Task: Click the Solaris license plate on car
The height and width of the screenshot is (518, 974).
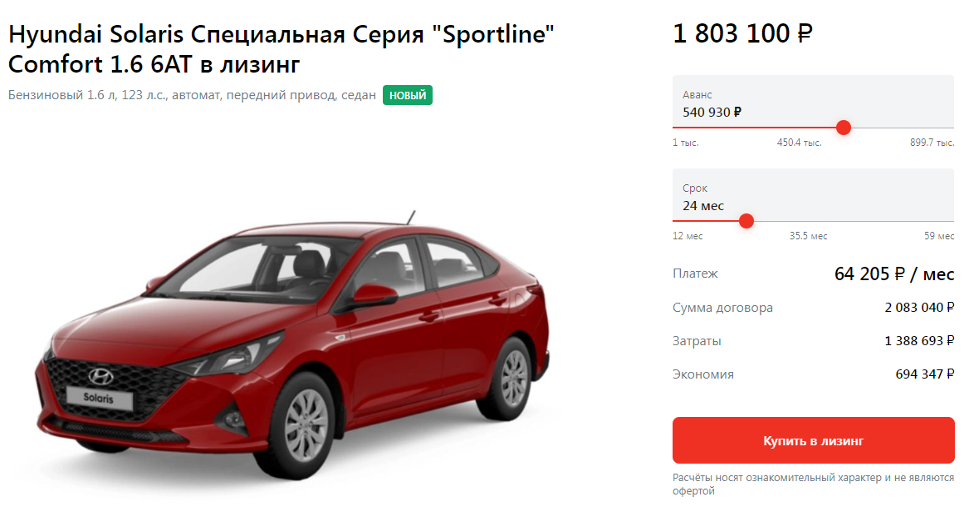Action: tap(99, 398)
